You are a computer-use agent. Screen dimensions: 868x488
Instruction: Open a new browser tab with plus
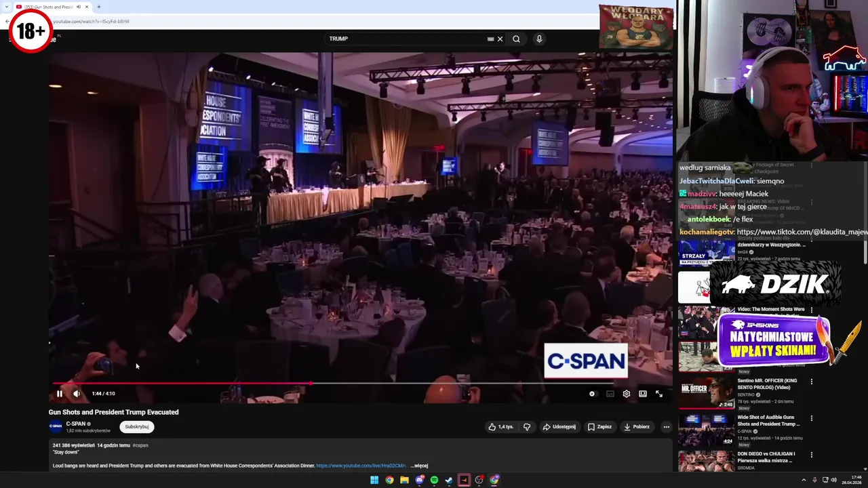(99, 7)
